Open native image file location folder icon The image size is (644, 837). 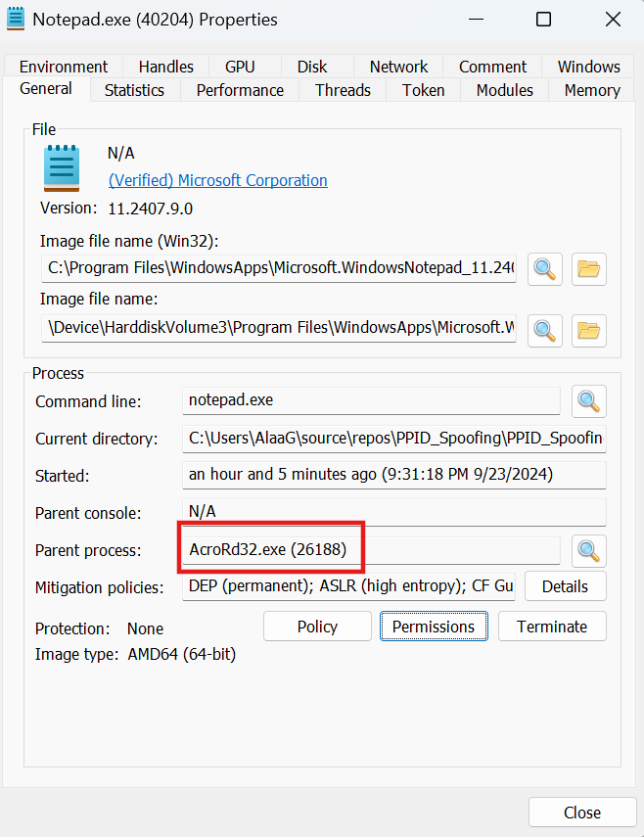588,330
